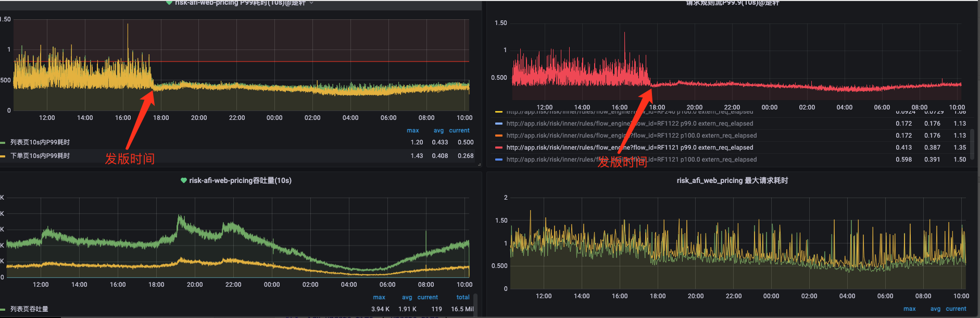Image resolution: width=980 pixels, height=318 pixels.
Task: Sort P99耗时 legend by current column
Action: tap(459, 130)
